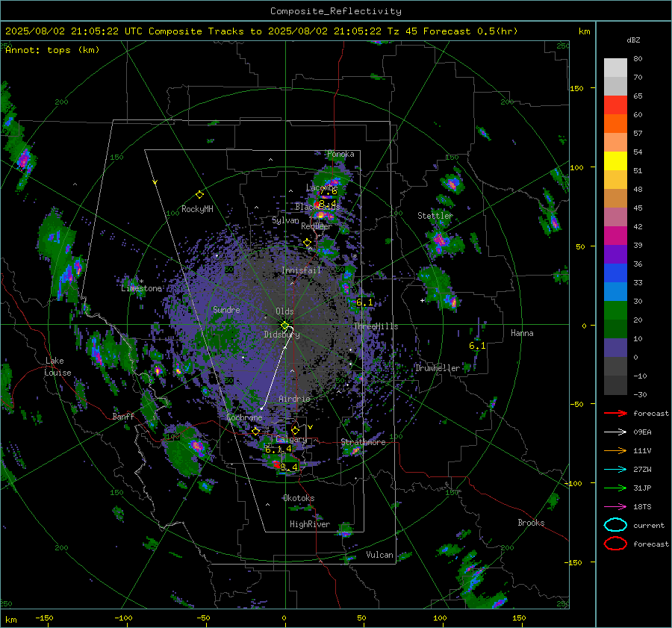Click the ThreeHills city label
Screen dimensions: 672x628
pos(376,326)
